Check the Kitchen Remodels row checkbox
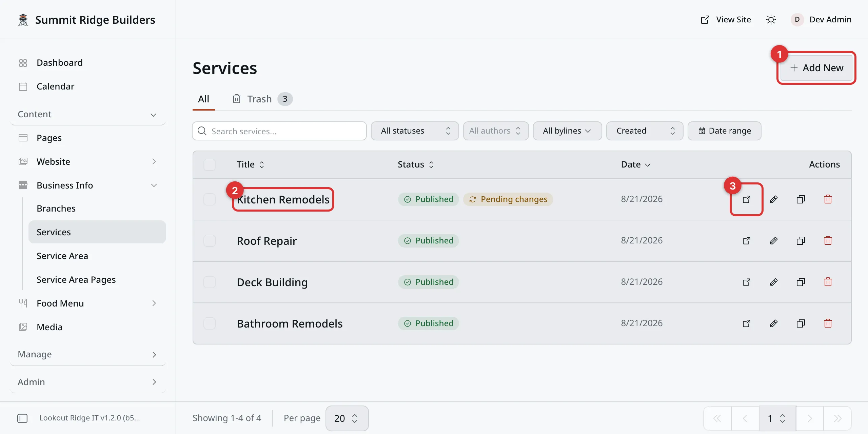This screenshot has width=868, height=434. [210, 199]
